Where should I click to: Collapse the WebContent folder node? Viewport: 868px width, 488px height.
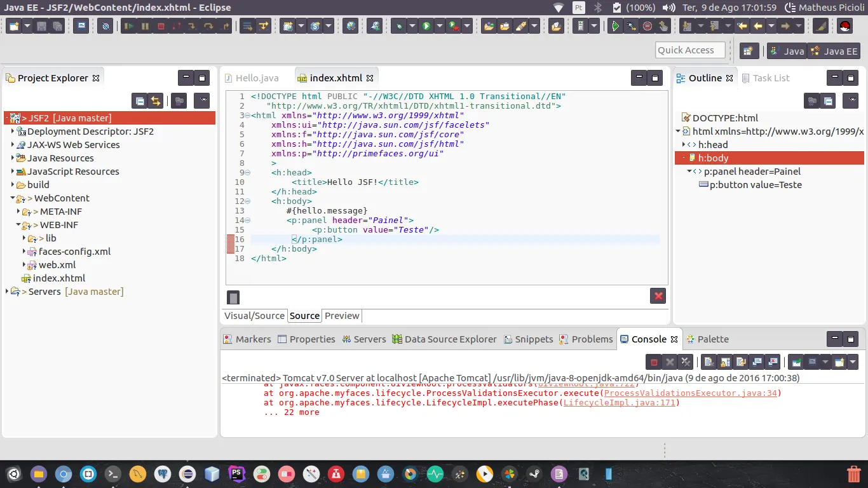coord(13,198)
